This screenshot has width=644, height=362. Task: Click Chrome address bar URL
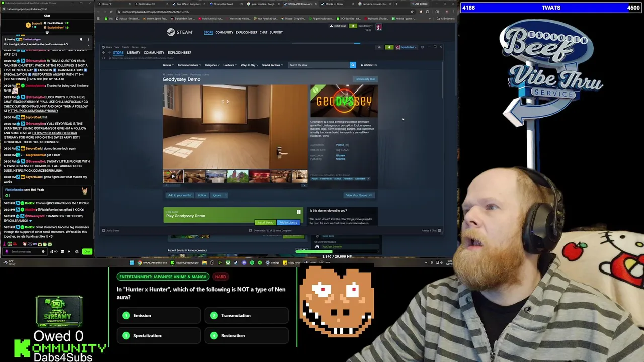156,12
